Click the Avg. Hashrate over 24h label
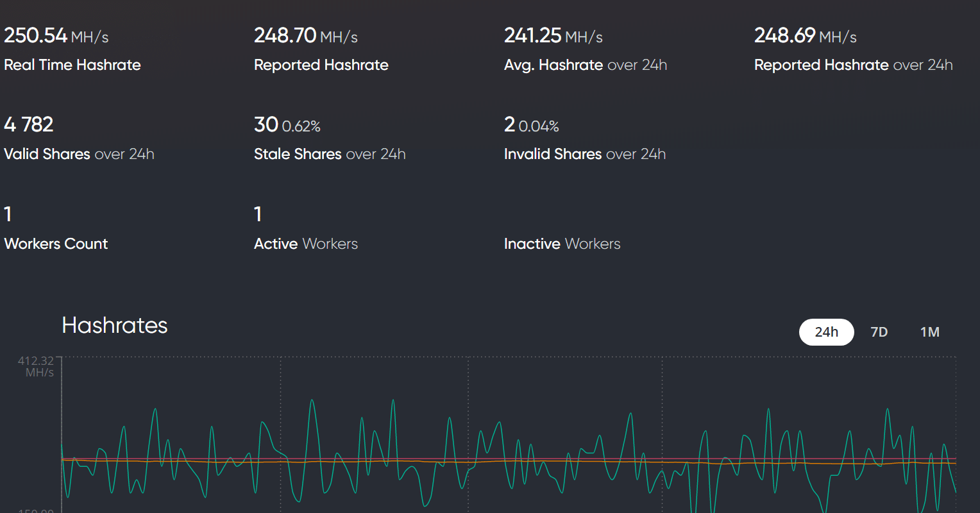 tap(586, 65)
